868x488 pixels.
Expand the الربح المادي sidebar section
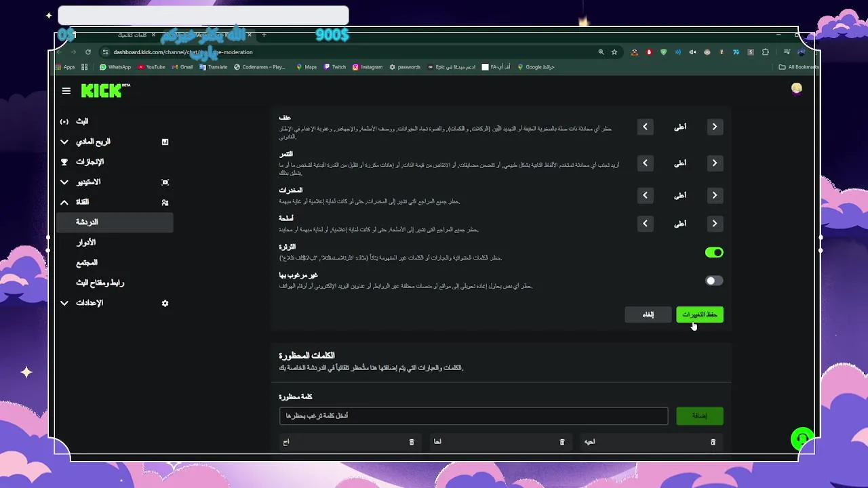pyautogui.click(x=64, y=142)
